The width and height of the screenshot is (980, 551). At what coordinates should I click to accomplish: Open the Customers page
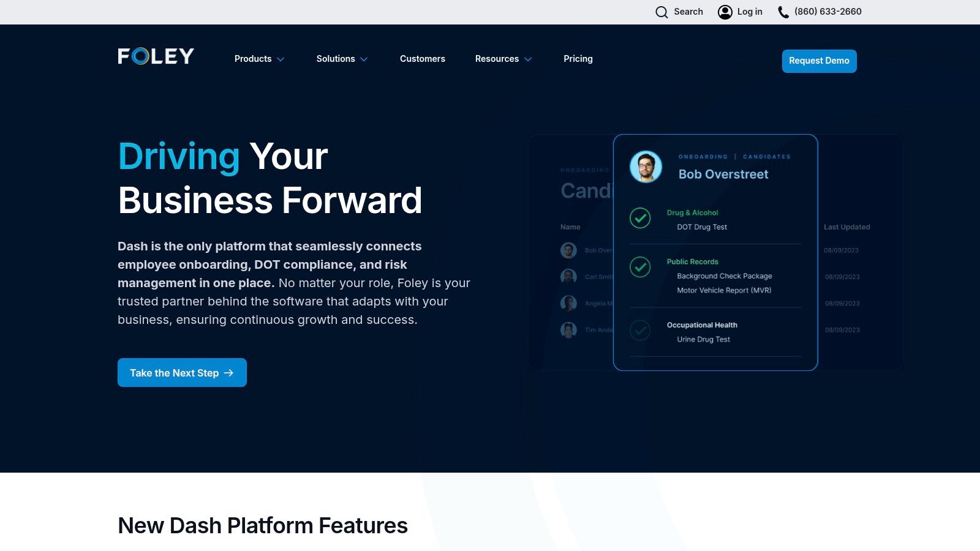[423, 59]
